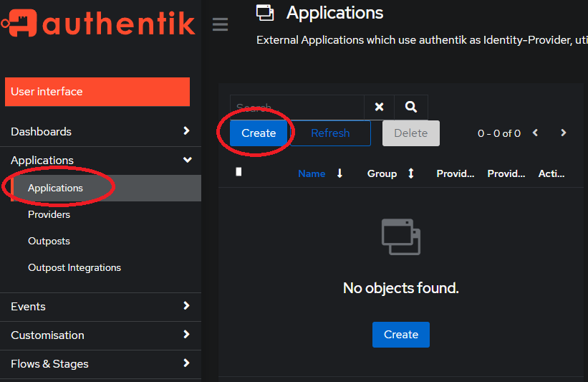Click the Refresh button
Image resolution: width=588 pixels, height=382 pixels.
pyautogui.click(x=330, y=133)
